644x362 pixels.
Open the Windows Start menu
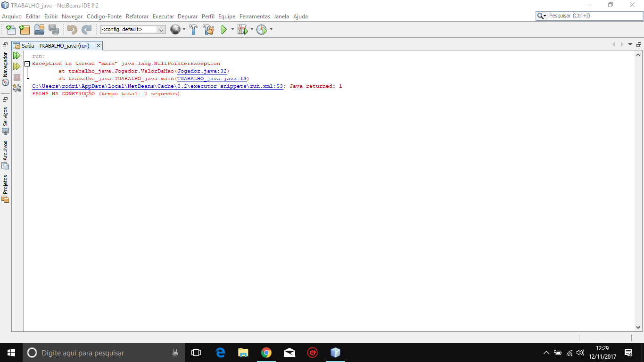tap(11, 353)
